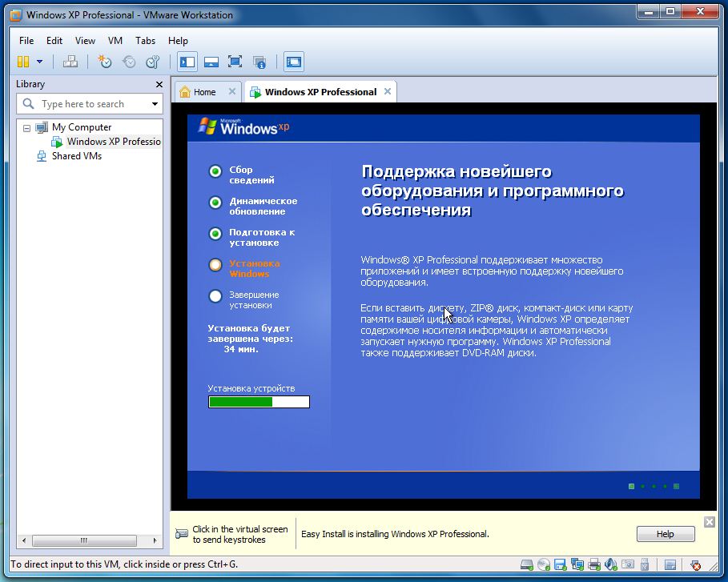The image size is (728, 582).
Task: Click the CD/DVD drive status icon
Action: click(543, 565)
